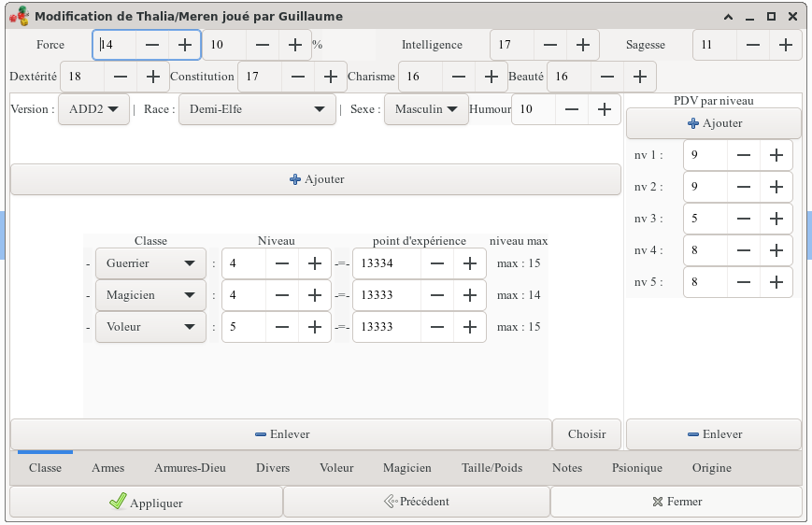Increase Charisme with the plus button
This screenshot has height=525, width=812.
pos(491,77)
